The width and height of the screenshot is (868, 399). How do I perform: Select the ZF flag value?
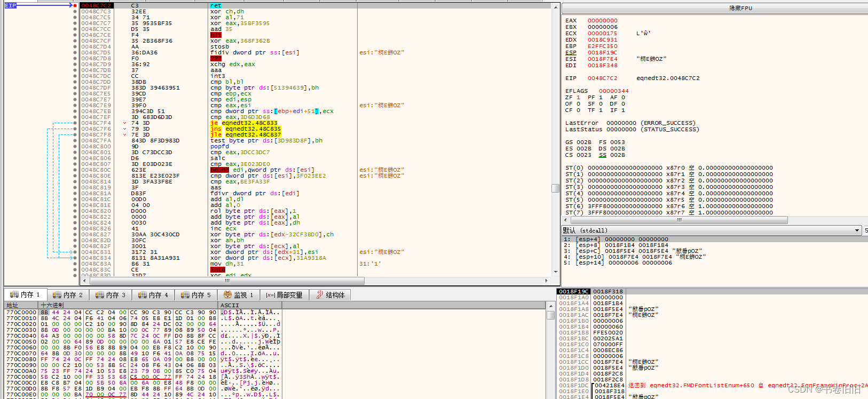point(578,98)
